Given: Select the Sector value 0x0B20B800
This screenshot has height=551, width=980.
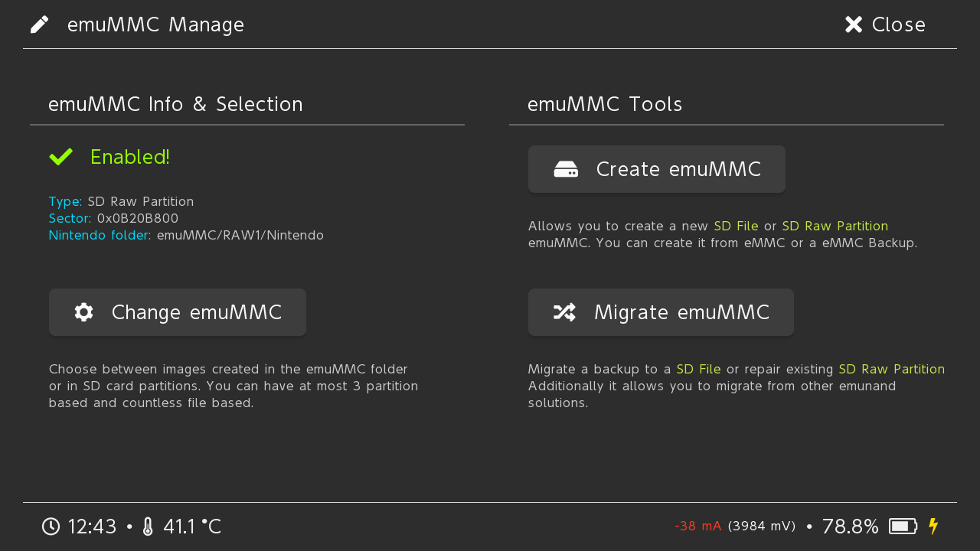Looking at the screenshot, I should (x=138, y=219).
